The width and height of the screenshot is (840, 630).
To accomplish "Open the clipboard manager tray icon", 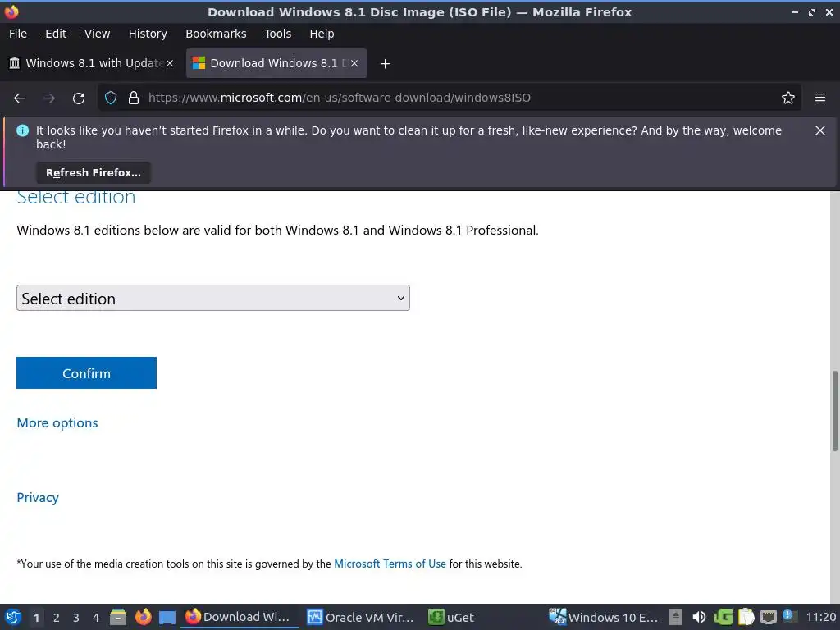I will click(746, 617).
